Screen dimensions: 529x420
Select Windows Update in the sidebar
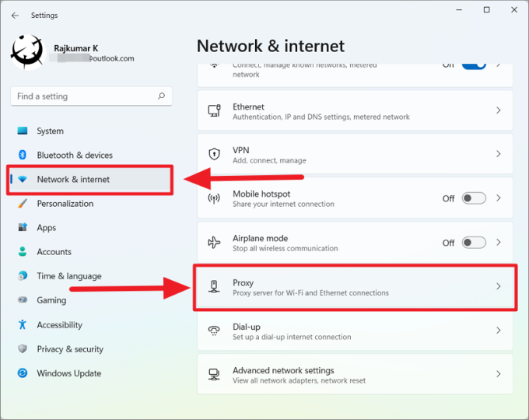point(68,373)
